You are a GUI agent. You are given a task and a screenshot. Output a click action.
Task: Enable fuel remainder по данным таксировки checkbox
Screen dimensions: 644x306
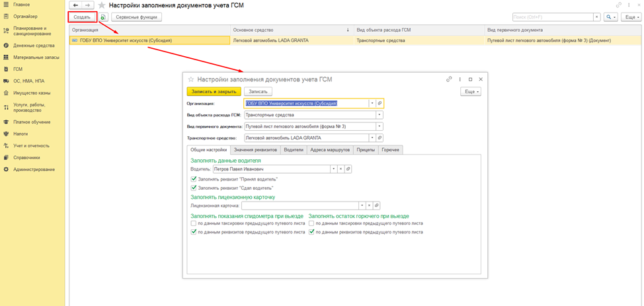(311, 223)
